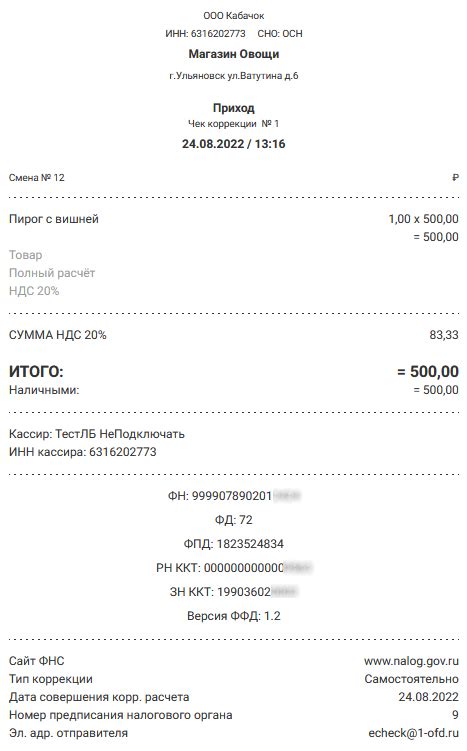This screenshot has width=467, height=751.
Task: Select the store name Магазин Овощи
Action: (234, 54)
